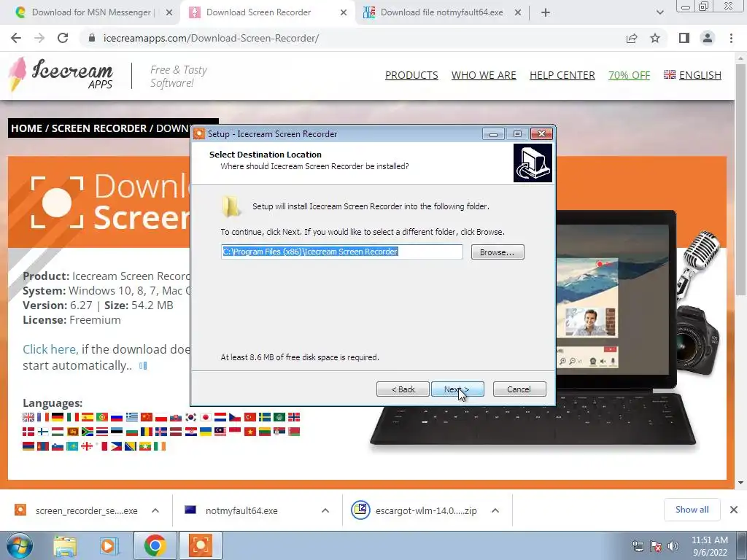
Task: Open the HELP CENTER link
Action: (x=562, y=75)
